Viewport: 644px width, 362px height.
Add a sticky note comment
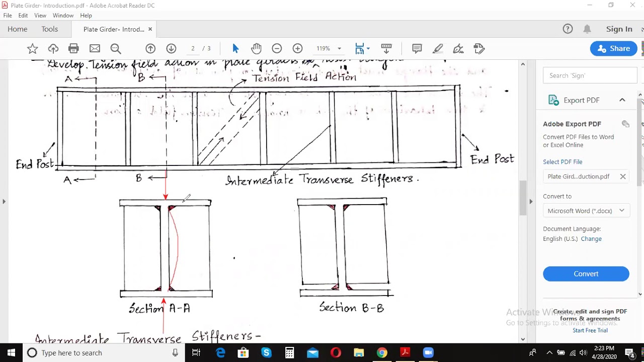(417, 49)
